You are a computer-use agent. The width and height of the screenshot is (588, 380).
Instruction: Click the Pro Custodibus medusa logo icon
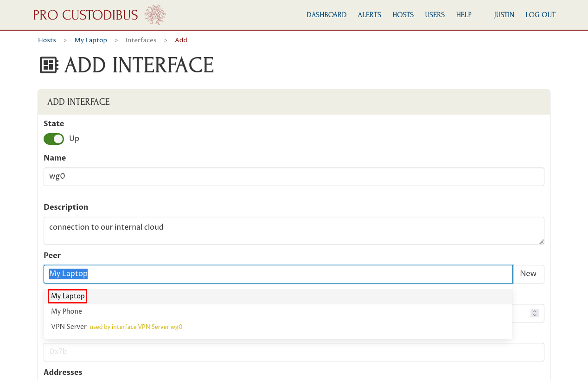(155, 15)
